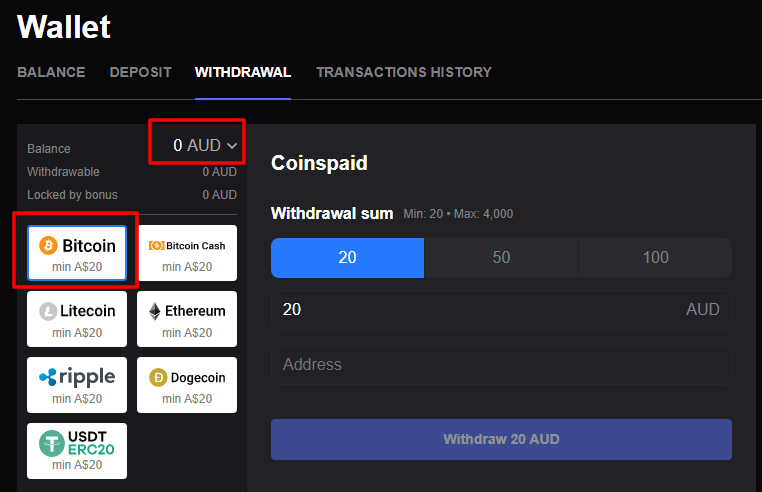Open the Deposit tab
Image resolution: width=762 pixels, height=492 pixels.
(140, 72)
